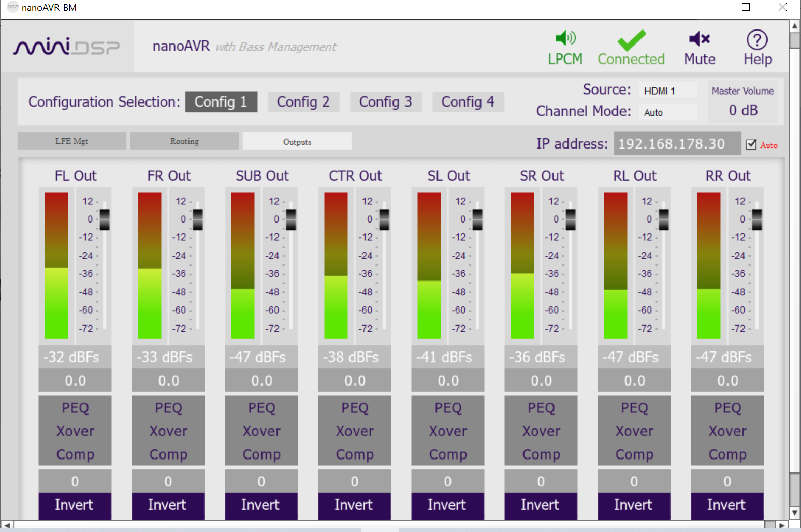This screenshot has width=801, height=532.
Task: Open Comp for CTR Out
Action: [355, 454]
